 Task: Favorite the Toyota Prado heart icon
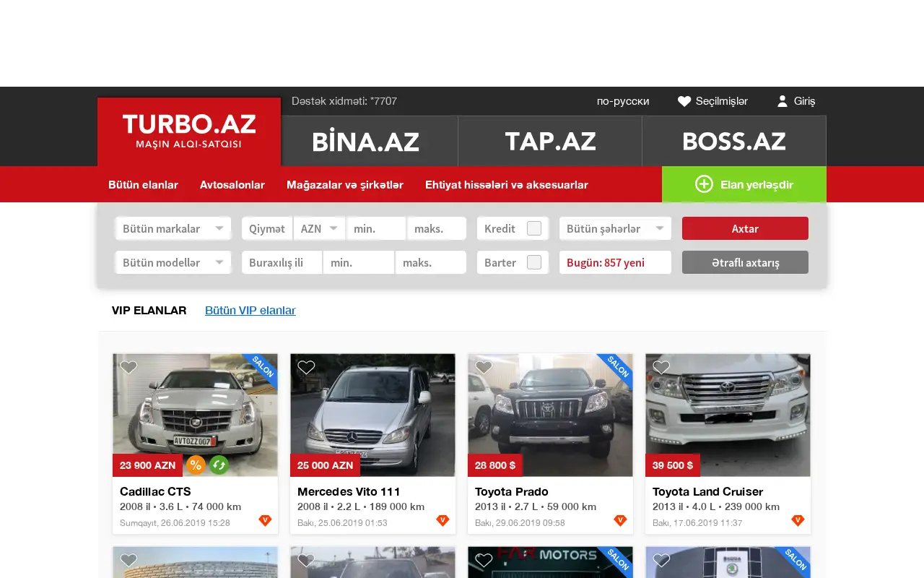click(484, 367)
